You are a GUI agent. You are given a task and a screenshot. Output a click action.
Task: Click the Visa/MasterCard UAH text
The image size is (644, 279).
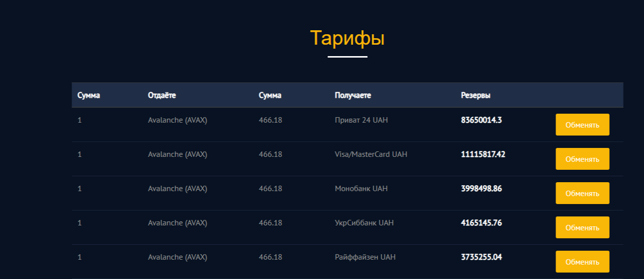click(371, 154)
